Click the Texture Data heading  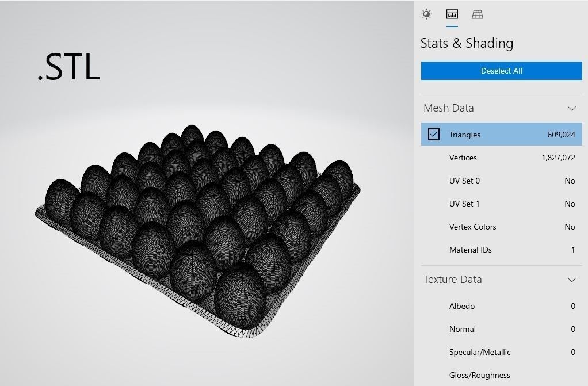click(x=453, y=280)
